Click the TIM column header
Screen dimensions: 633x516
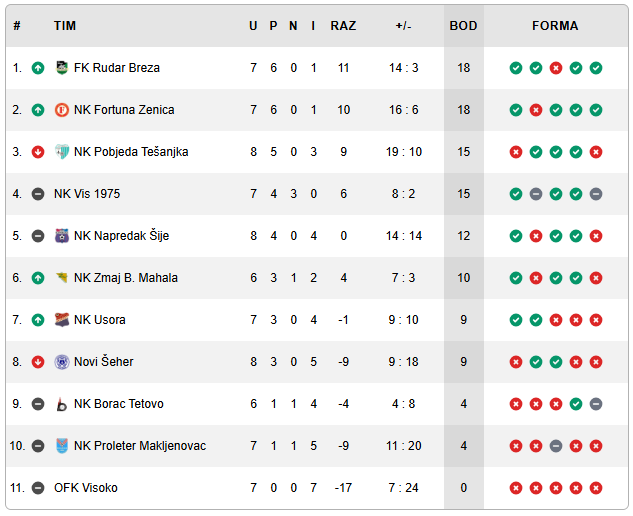pos(65,26)
